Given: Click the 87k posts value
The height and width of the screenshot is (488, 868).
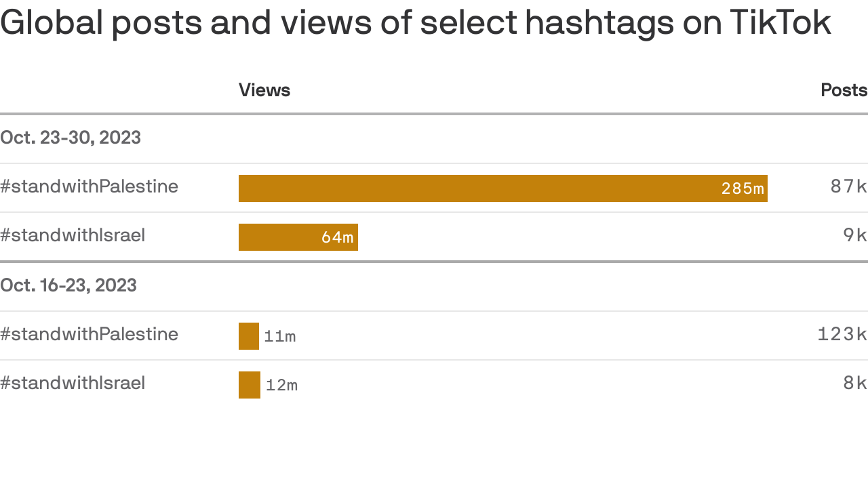Looking at the screenshot, I should tap(848, 186).
